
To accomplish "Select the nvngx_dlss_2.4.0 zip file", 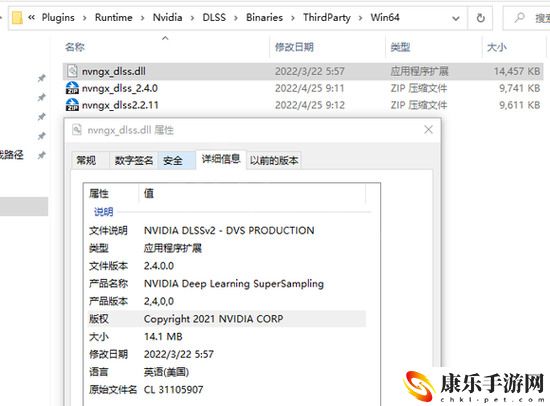I will pyautogui.click(x=120, y=88).
